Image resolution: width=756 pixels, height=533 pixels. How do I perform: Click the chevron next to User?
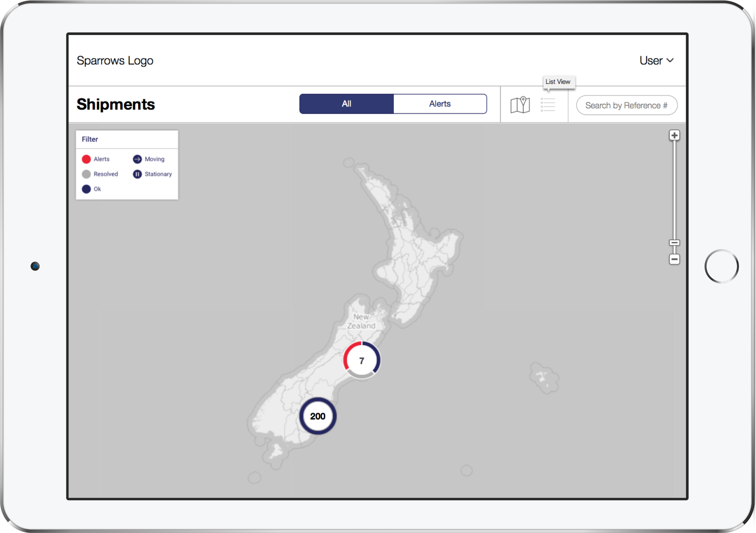pos(670,60)
